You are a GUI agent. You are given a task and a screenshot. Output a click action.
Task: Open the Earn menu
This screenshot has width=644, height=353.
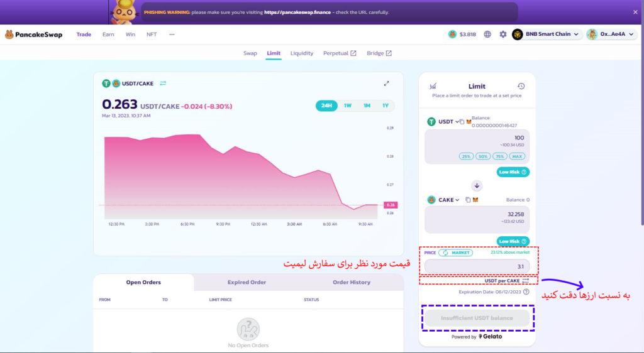click(108, 35)
